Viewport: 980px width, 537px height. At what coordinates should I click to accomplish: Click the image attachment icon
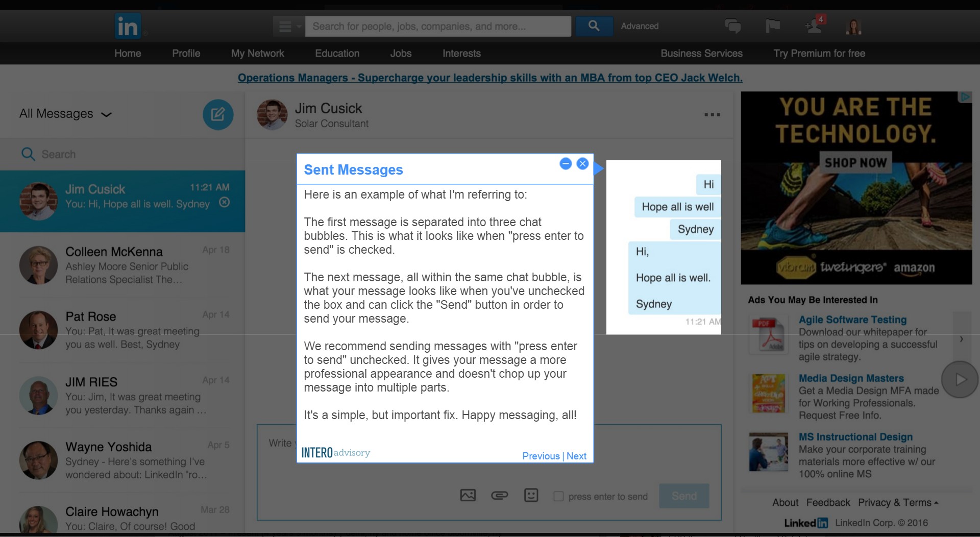click(x=468, y=495)
